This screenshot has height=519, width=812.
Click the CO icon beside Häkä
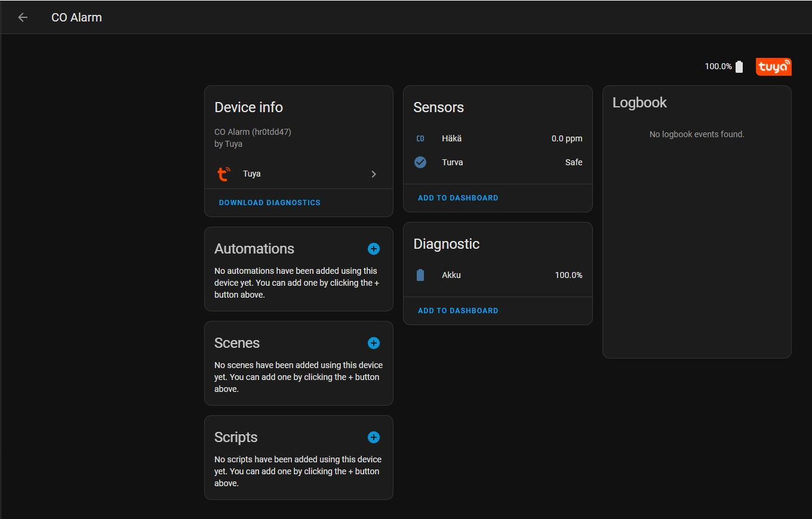(420, 138)
